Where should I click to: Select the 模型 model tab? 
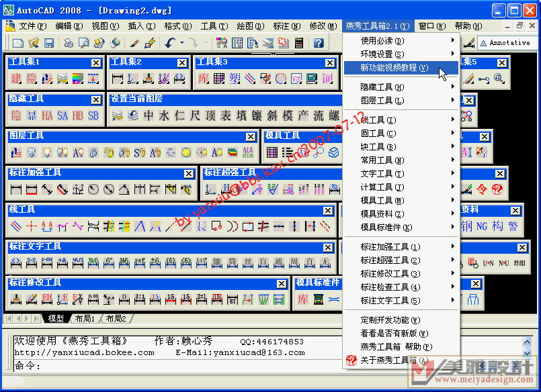[56, 319]
